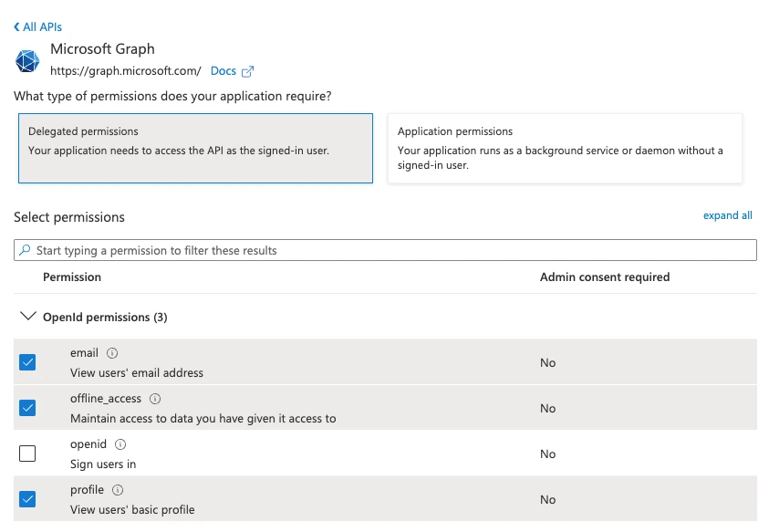
Task: Click the info icon next to profile
Action: click(x=118, y=490)
